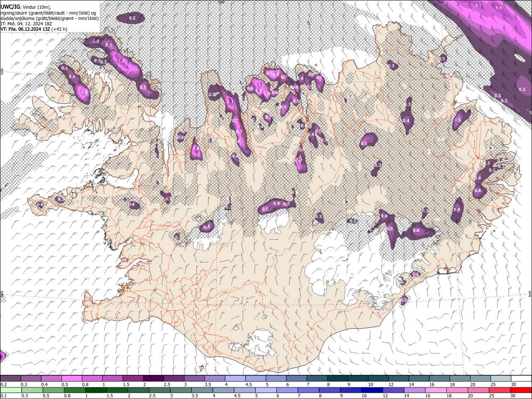Click the deep blue swatch at 10 in lower legend

click(x=372, y=390)
